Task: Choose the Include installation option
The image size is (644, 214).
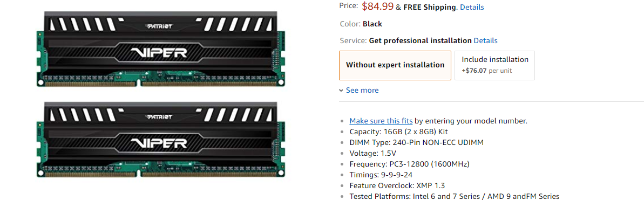Action: click(x=494, y=65)
